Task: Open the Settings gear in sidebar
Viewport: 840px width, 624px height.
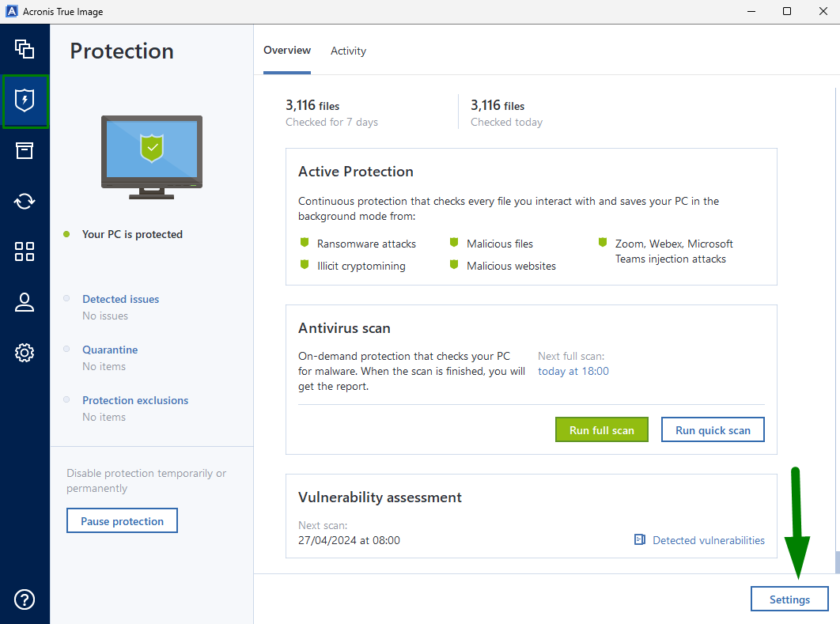Action: tap(25, 353)
